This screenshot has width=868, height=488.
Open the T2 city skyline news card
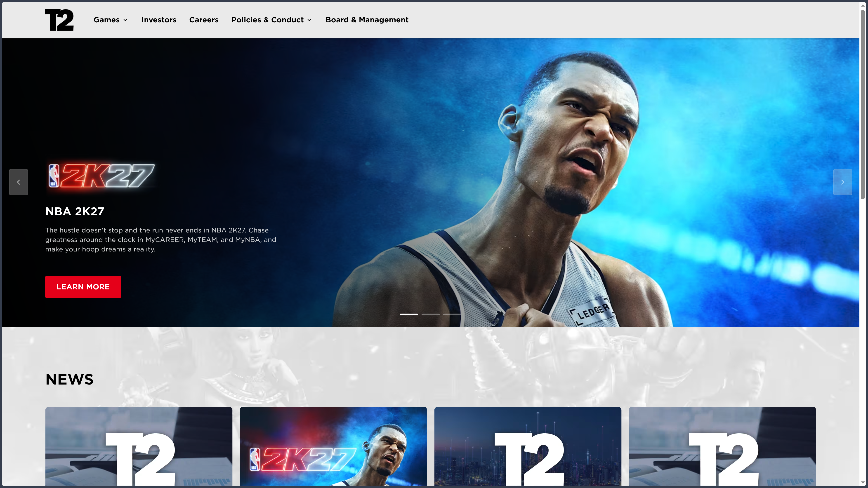[528, 446]
